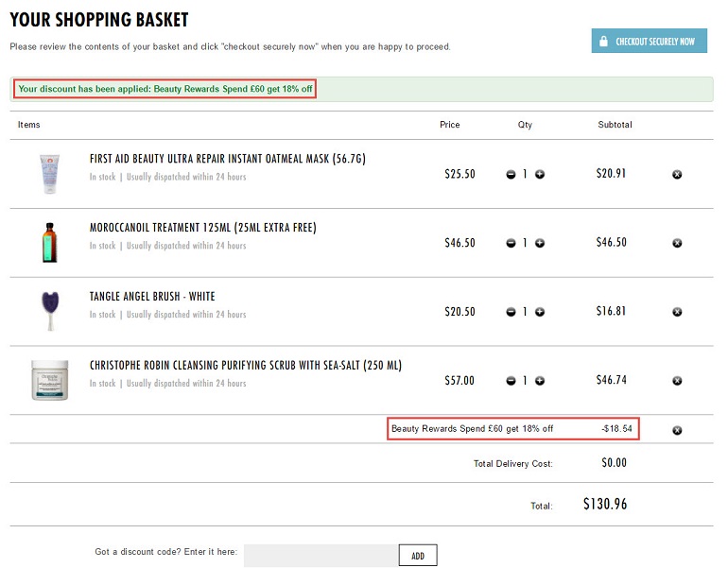Remove the Beauty Rewards 18% off discount
Viewport: 728px width, 568px height.
tap(677, 430)
